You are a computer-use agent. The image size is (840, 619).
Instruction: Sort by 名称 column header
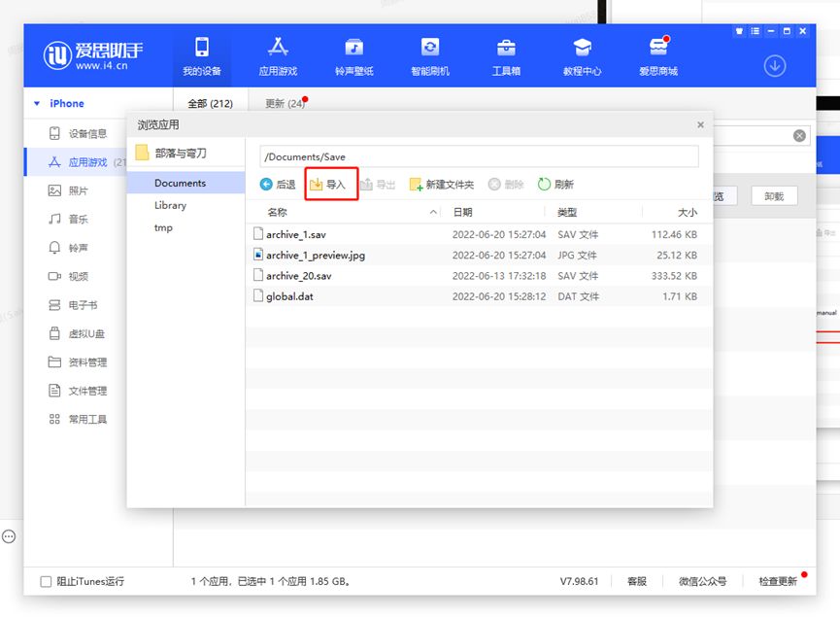coord(278,212)
